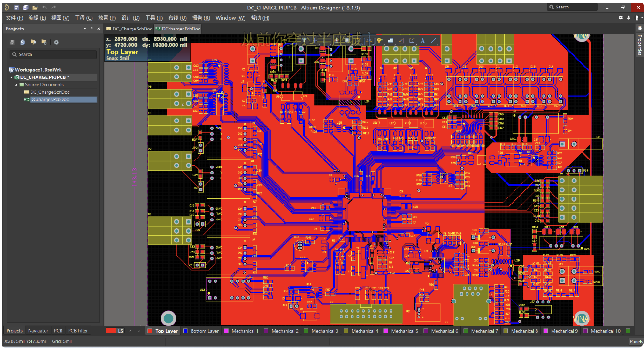Click the save icon in the Projects panel toolbar
The height and width of the screenshot is (348, 644).
coord(12,42)
